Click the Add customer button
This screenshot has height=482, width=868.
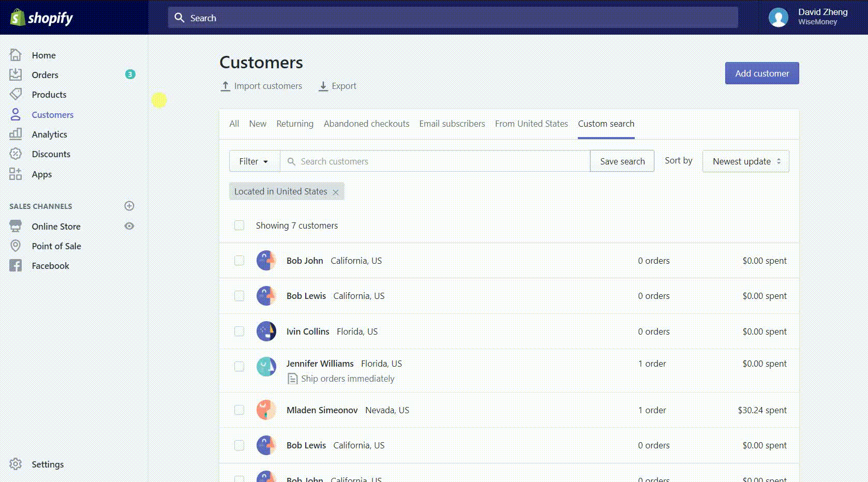pos(762,73)
